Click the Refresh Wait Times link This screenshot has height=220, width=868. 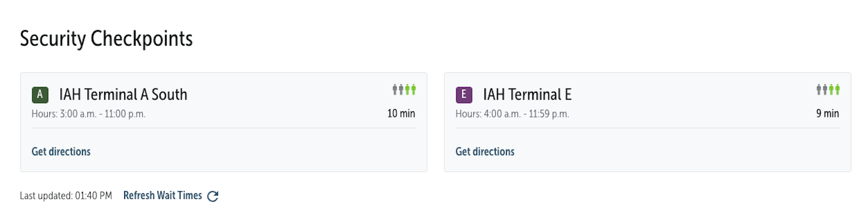[x=162, y=196]
